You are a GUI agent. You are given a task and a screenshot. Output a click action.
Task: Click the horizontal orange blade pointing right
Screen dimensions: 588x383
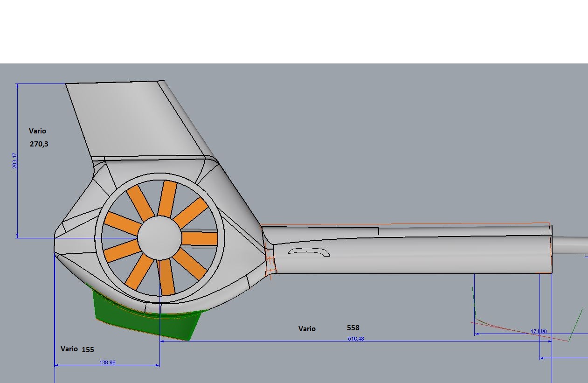199,238
